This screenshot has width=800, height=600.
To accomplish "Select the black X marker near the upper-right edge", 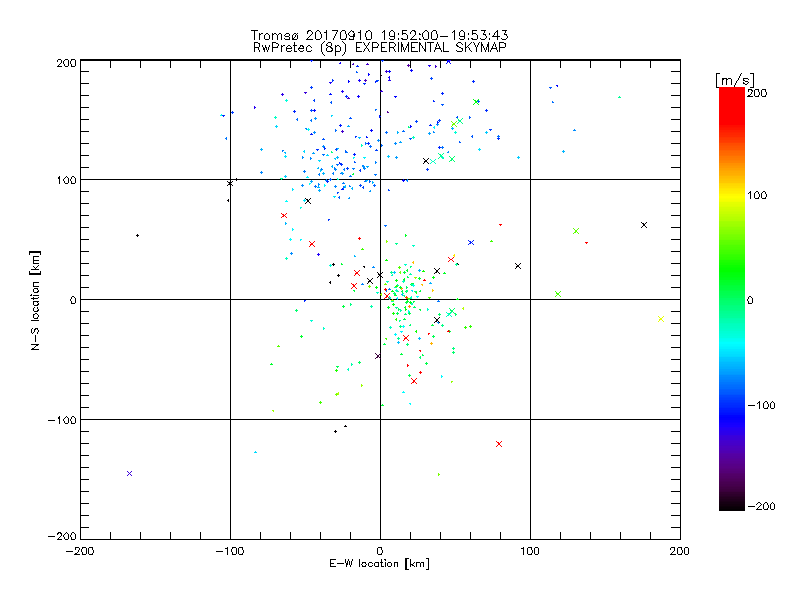I will [x=644, y=225].
